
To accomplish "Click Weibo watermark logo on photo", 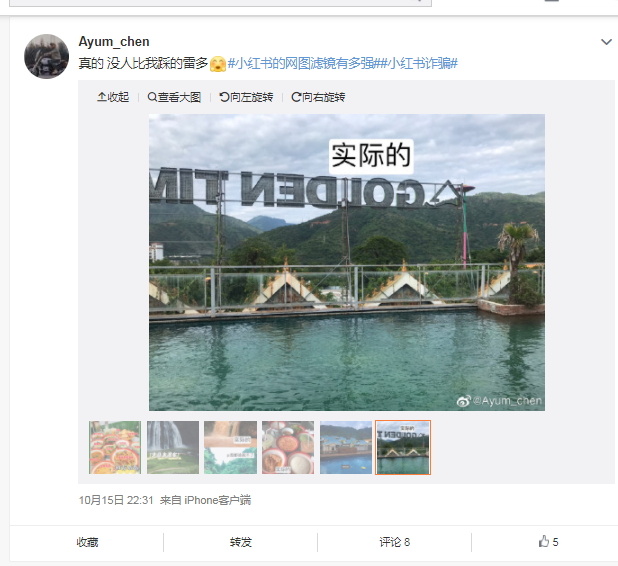I will point(464,401).
